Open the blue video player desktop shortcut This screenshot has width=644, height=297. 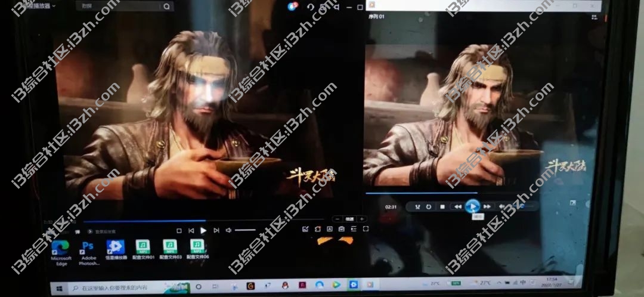pos(116,250)
